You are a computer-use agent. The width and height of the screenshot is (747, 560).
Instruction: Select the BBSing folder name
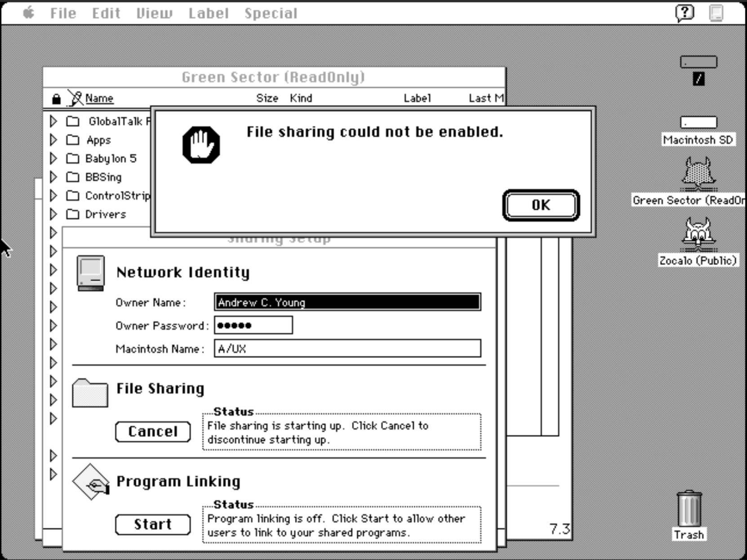click(103, 177)
